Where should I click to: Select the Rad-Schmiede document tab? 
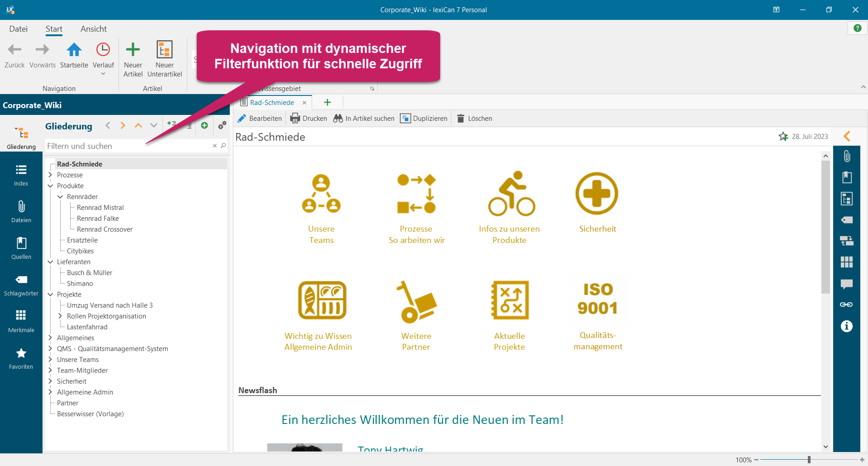[272, 103]
